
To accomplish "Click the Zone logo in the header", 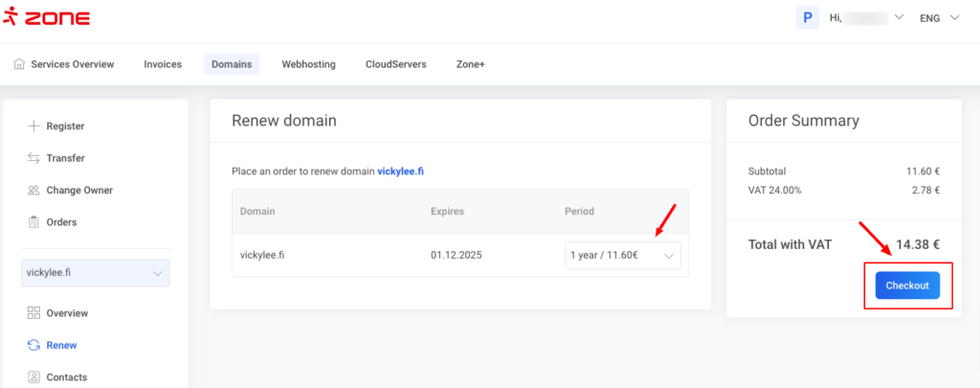I will tap(48, 17).
